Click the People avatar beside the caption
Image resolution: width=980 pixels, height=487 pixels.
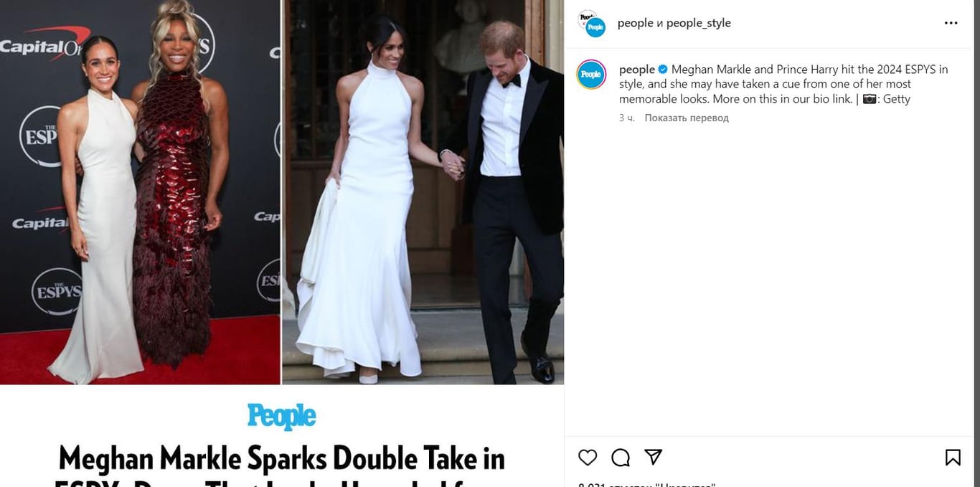coord(592,75)
